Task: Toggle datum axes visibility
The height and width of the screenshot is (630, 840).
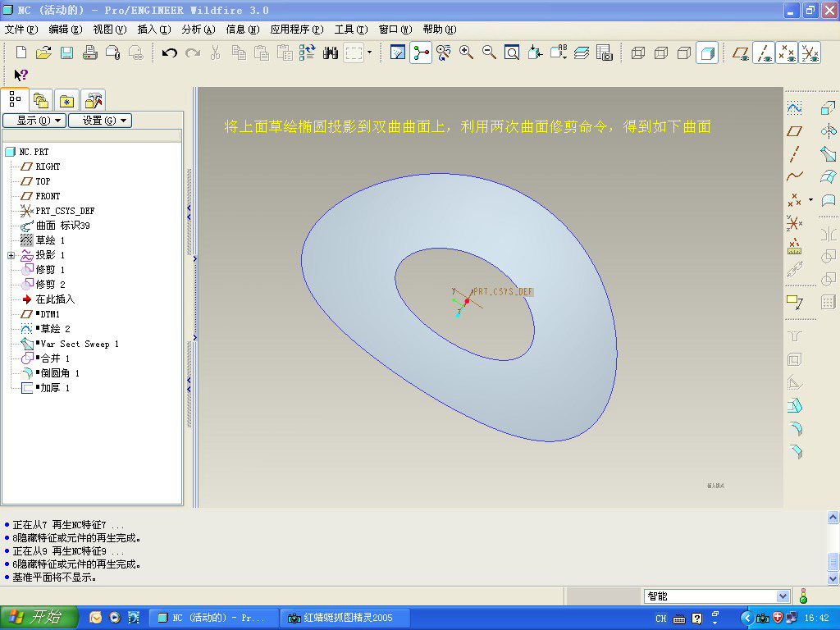Action: [764, 52]
